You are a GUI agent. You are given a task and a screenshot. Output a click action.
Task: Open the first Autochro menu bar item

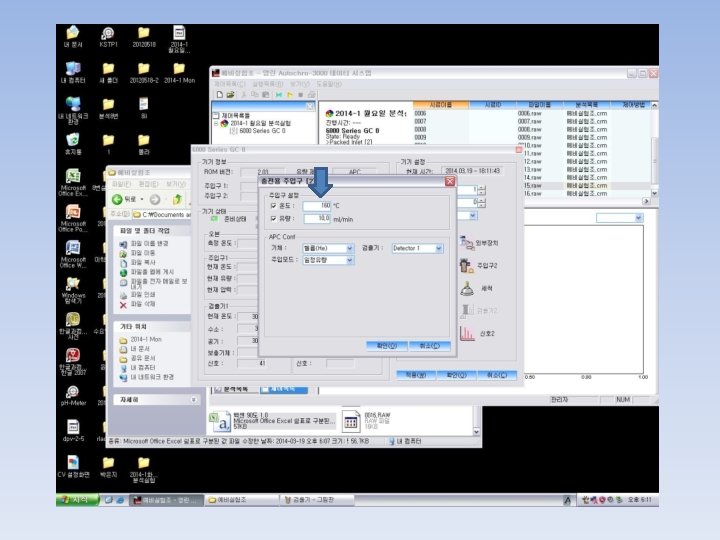pyautogui.click(x=230, y=84)
